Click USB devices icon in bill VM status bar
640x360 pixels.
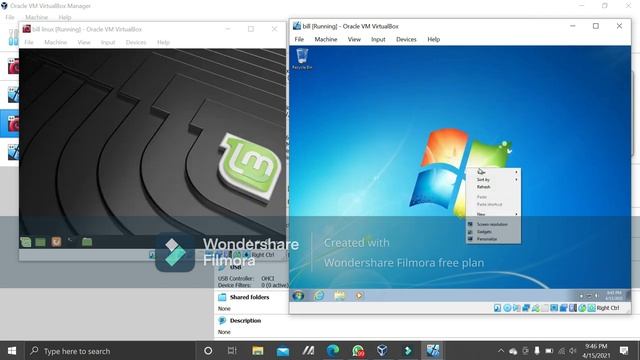tap(536, 308)
